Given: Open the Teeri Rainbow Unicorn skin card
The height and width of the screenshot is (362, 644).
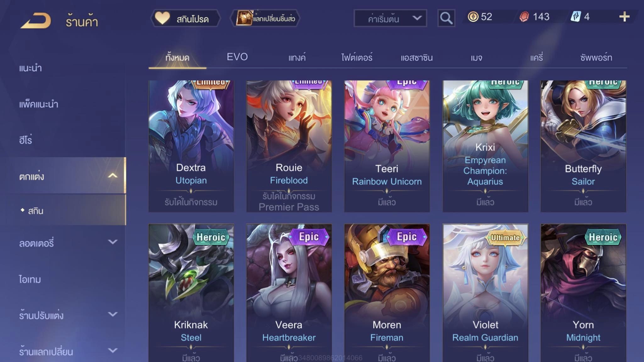Looking at the screenshot, I should point(387,146).
